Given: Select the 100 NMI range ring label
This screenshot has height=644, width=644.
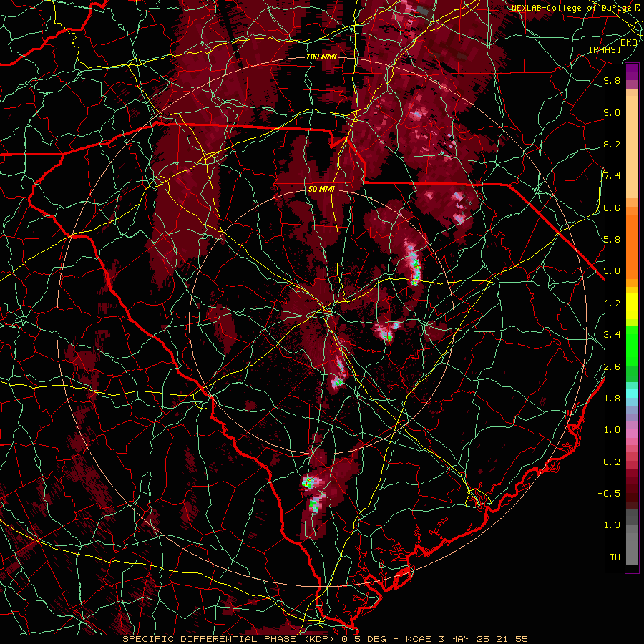Looking at the screenshot, I should 321,57.
